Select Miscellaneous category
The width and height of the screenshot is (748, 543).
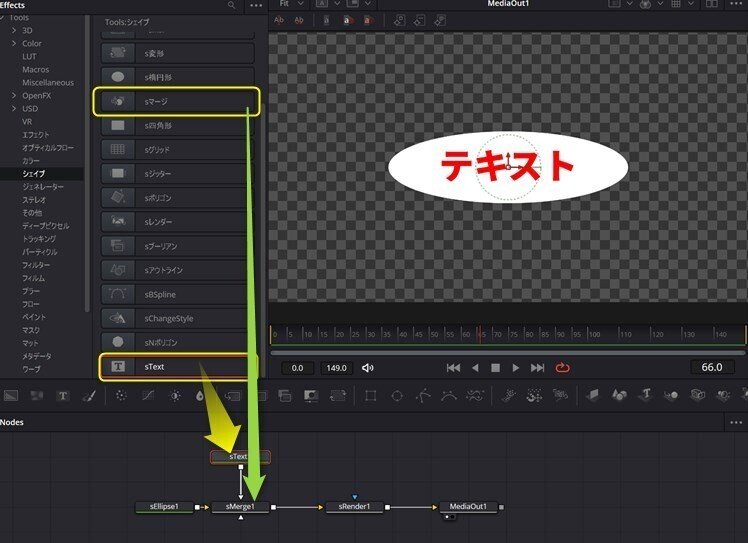tap(48, 83)
